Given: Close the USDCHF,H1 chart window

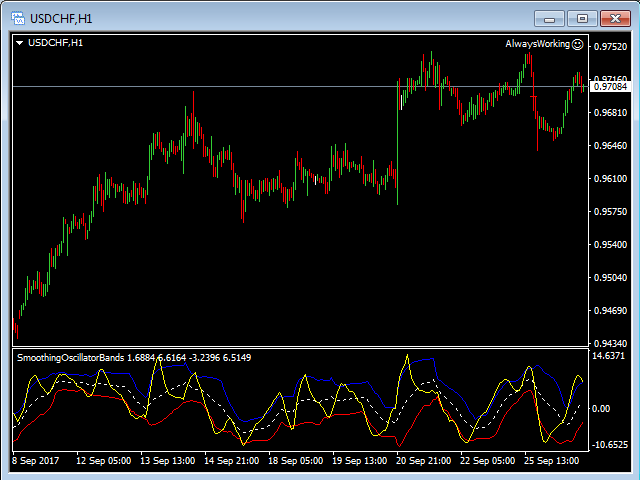Looking at the screenshot, I should pos(611,18).
